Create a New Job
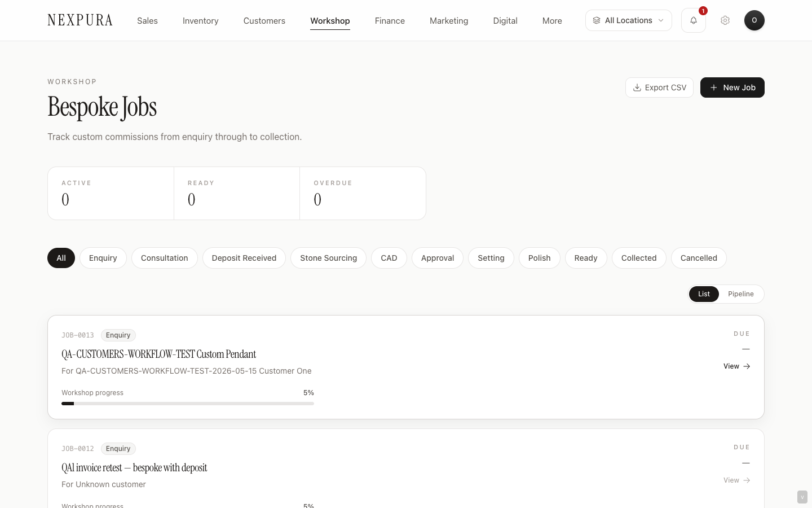Viewport: 812px width, 508px height. [732, 87]
